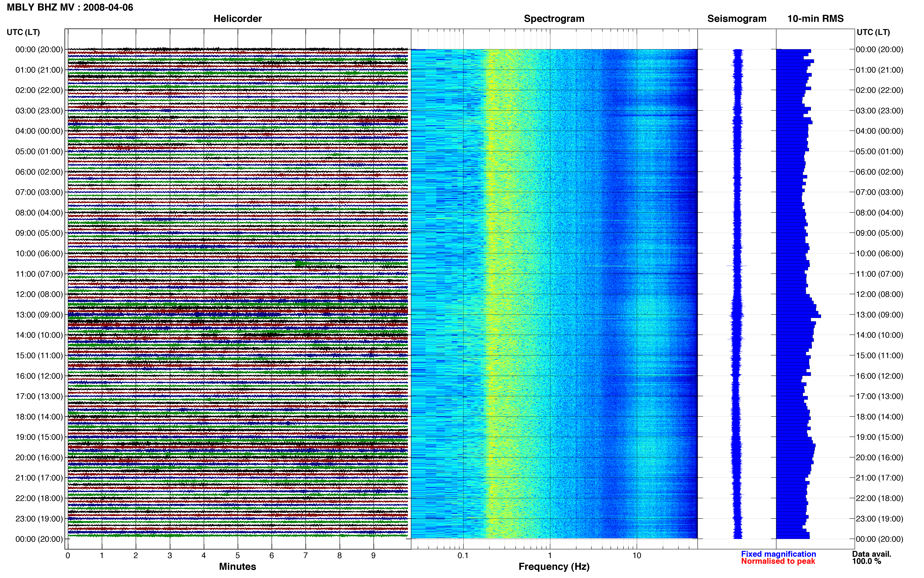The height and width of the screenshot is (578, 924).
Task: Click the 10-min RMS panel heading
Action: pyautogui.click(x=816, y=19)
